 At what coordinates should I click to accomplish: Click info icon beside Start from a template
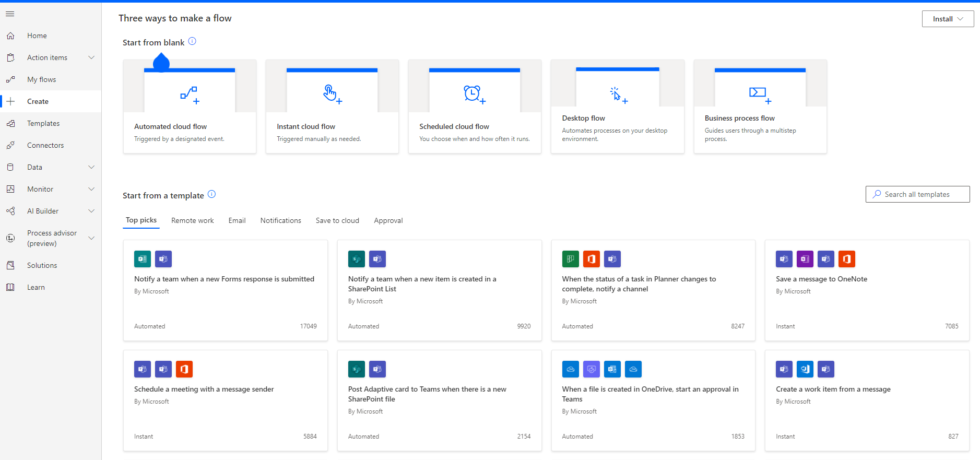(x=211, y=194)
